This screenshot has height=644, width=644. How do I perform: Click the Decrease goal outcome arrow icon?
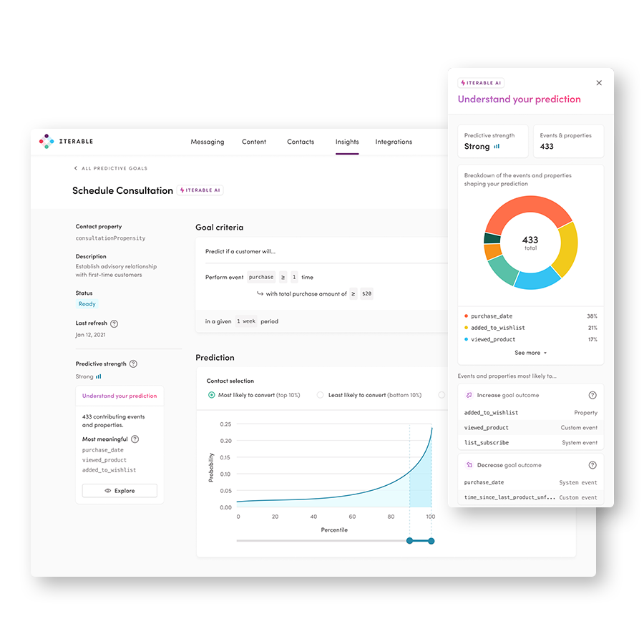pos(469,465)
